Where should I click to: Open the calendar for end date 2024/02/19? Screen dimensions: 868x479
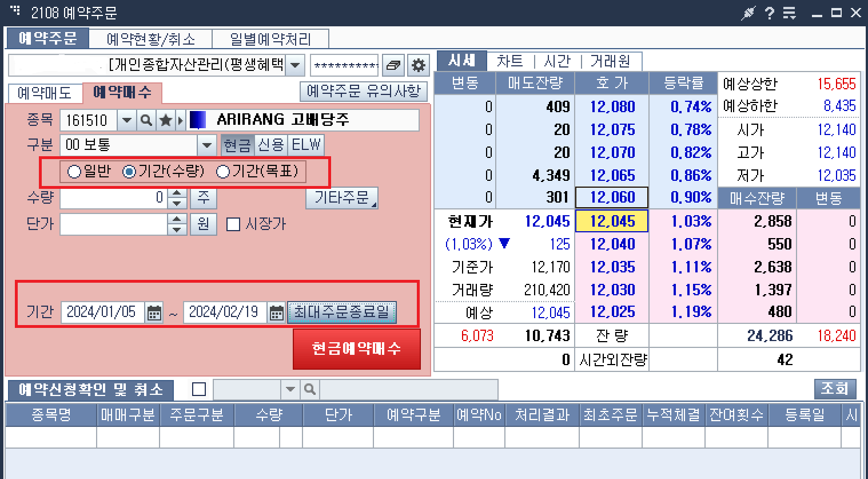pos(276,312)
